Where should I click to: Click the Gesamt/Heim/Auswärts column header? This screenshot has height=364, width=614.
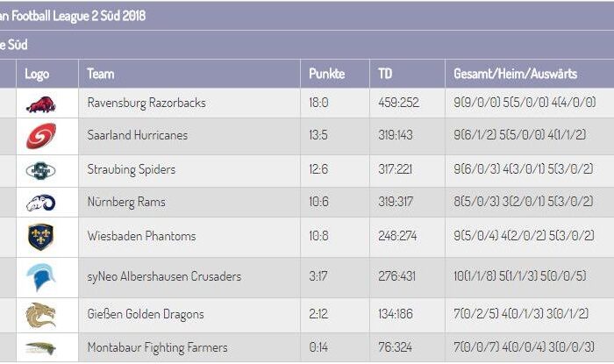(x=509, y=75)
